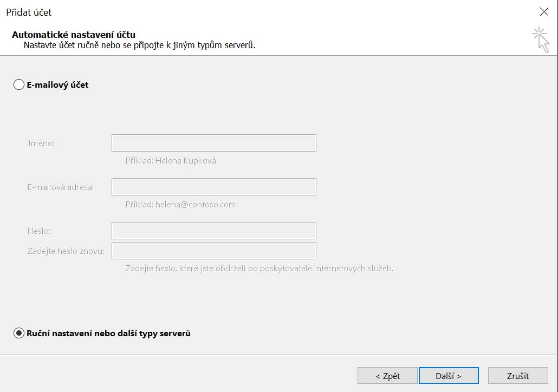Go back with the Zpět button
This screenshot has width=558, height=392.
pyautogui.click(x=387, y=376)
